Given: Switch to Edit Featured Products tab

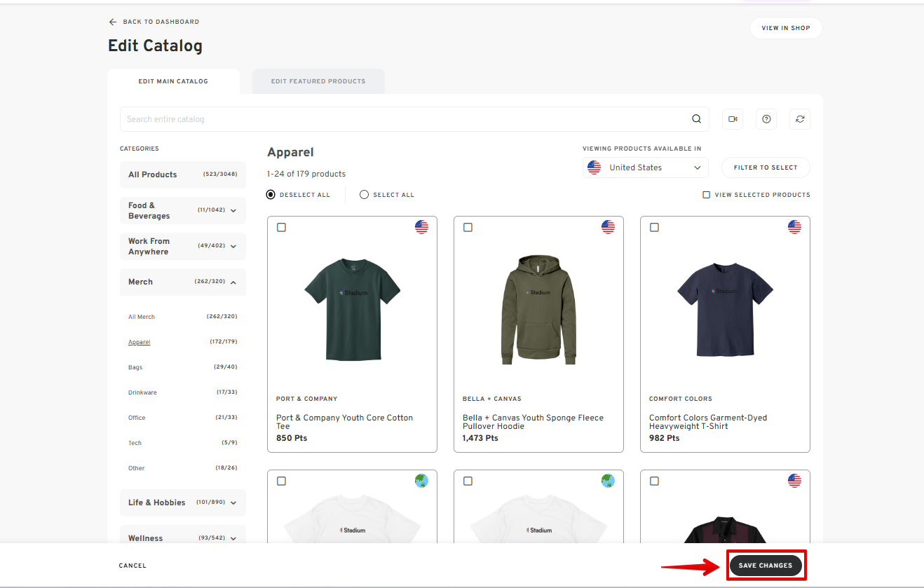Looking at the screenshot, I should [318, 81].
